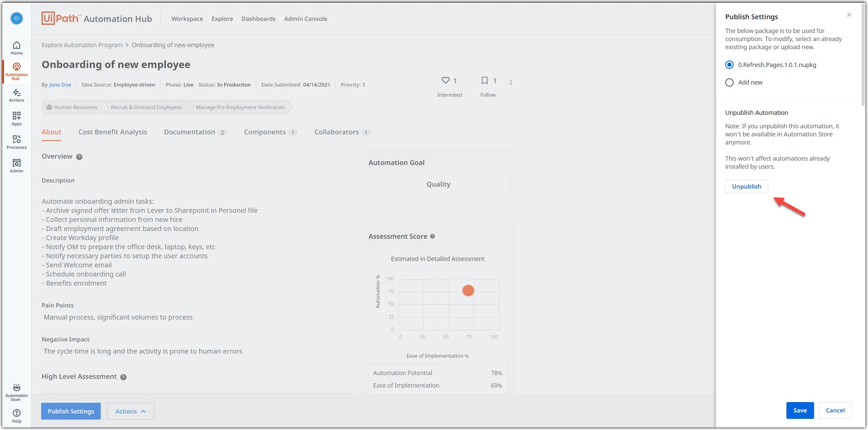Click the Publish Settings button
Screen dimensions: 868x430
click(71, 411)
